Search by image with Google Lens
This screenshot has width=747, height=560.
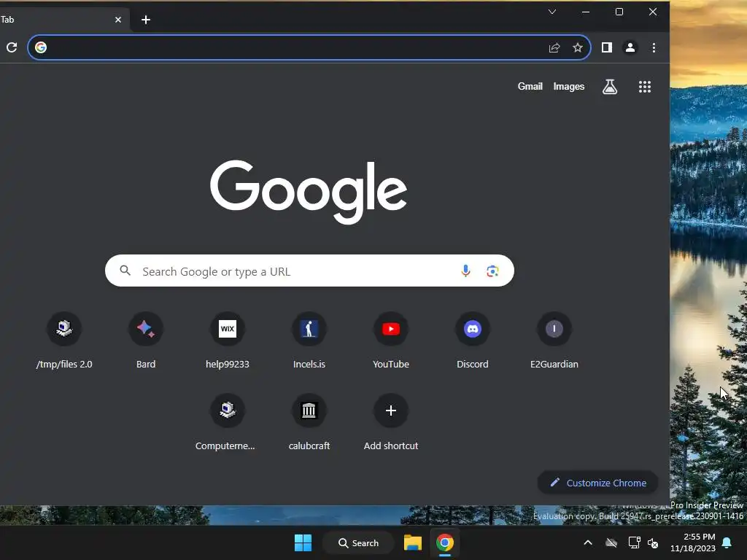(492, 271)
